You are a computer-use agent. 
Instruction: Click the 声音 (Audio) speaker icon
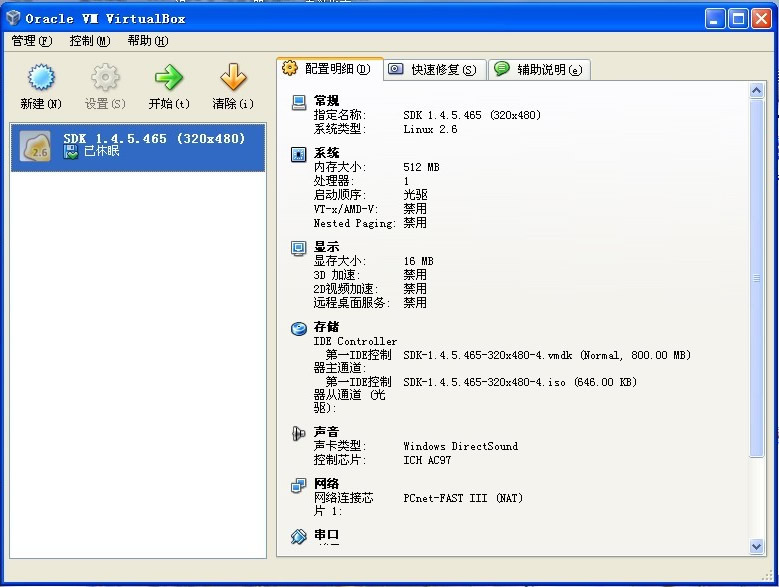click(298, 433)
